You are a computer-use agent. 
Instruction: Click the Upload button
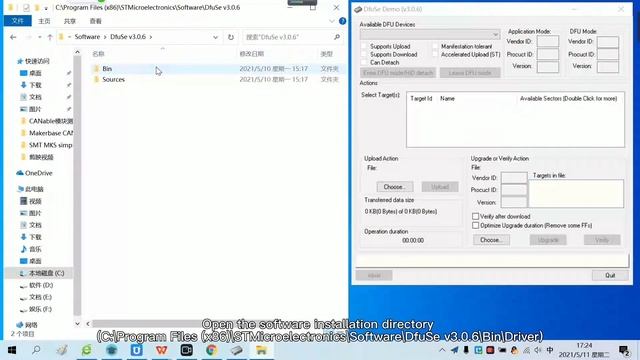[x=440, y=187]
